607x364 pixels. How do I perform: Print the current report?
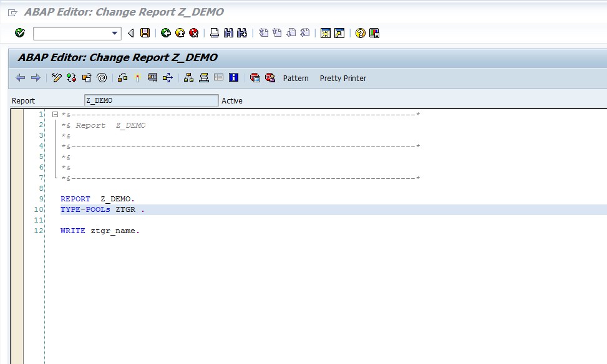point(215,33)
